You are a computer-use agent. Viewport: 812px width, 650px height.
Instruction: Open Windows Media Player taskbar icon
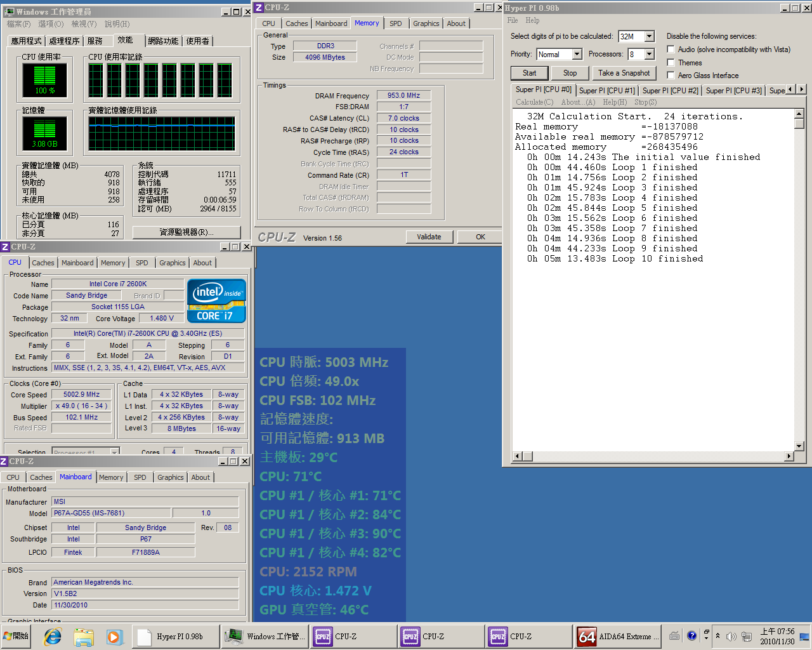pos(114,637)
